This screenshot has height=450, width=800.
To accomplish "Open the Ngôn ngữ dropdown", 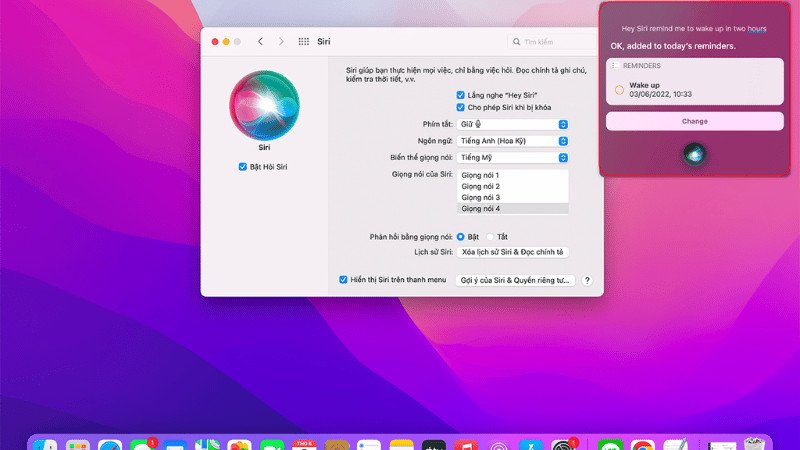I will coord(512,141).
